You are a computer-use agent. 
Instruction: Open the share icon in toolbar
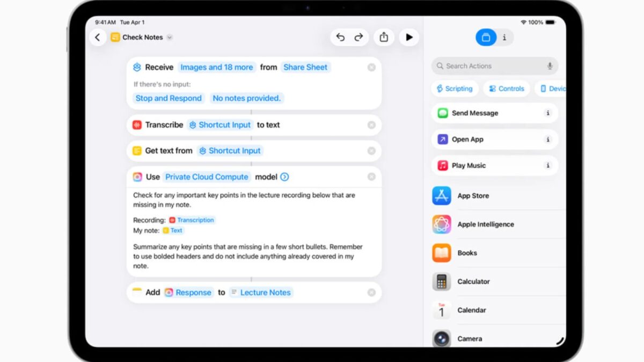point(384,37)
